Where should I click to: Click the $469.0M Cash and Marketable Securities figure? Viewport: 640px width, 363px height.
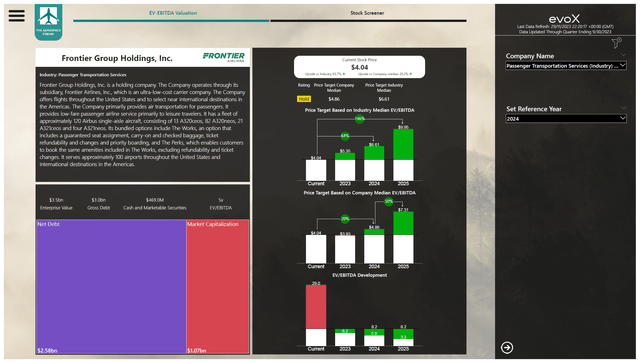click(155, 200)
